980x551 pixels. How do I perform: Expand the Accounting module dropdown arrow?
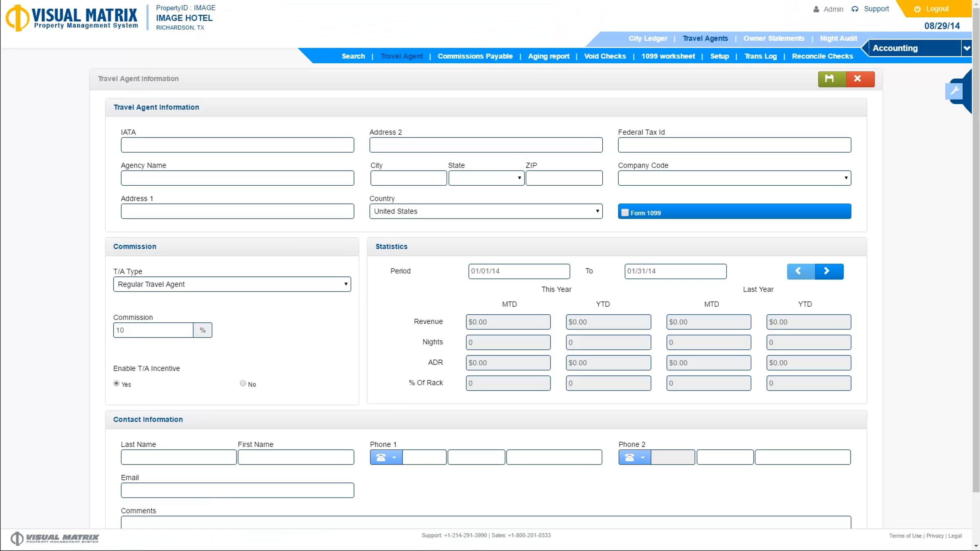[x=967, y=48]
